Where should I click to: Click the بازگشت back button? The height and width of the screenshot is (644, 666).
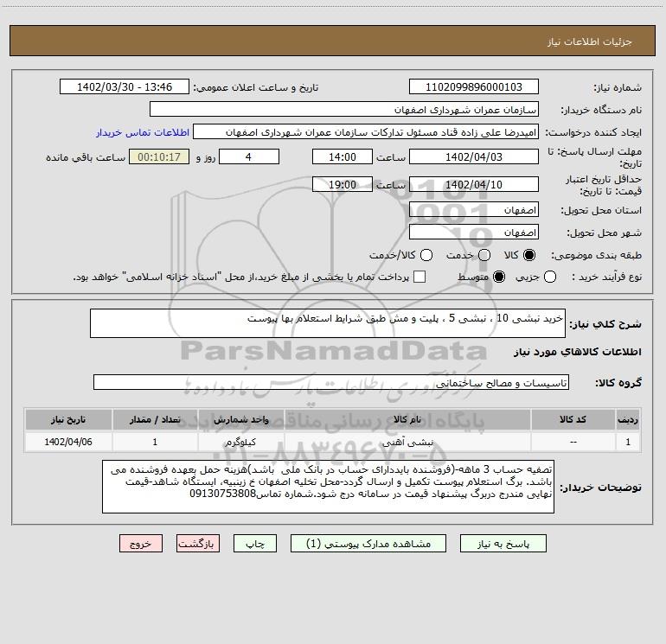(198, 544)
